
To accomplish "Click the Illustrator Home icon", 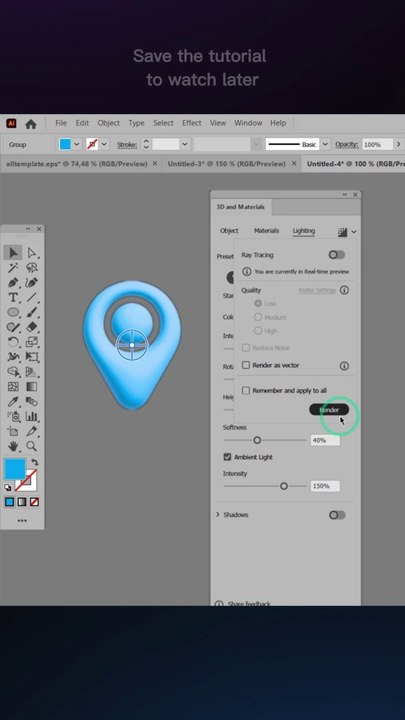I will click(x=31, y=124).
